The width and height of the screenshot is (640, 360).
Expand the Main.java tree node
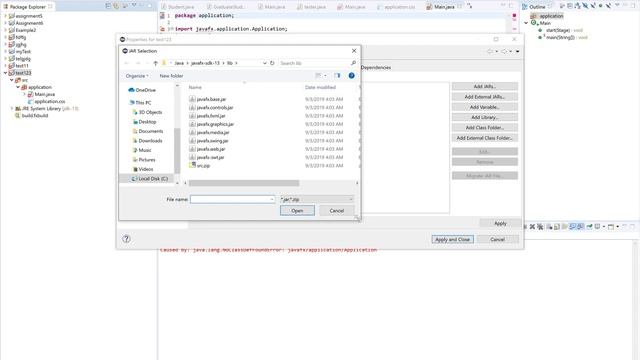[24, 94]
